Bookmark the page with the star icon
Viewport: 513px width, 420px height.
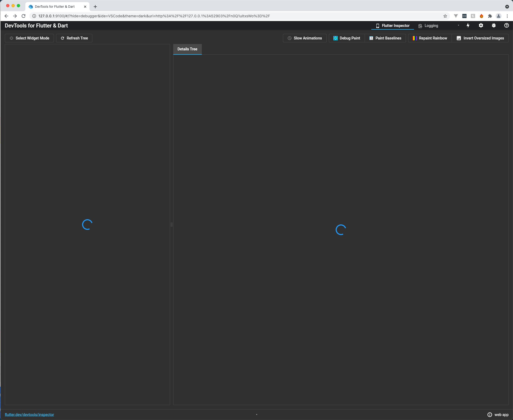click(x=445, y=16)
